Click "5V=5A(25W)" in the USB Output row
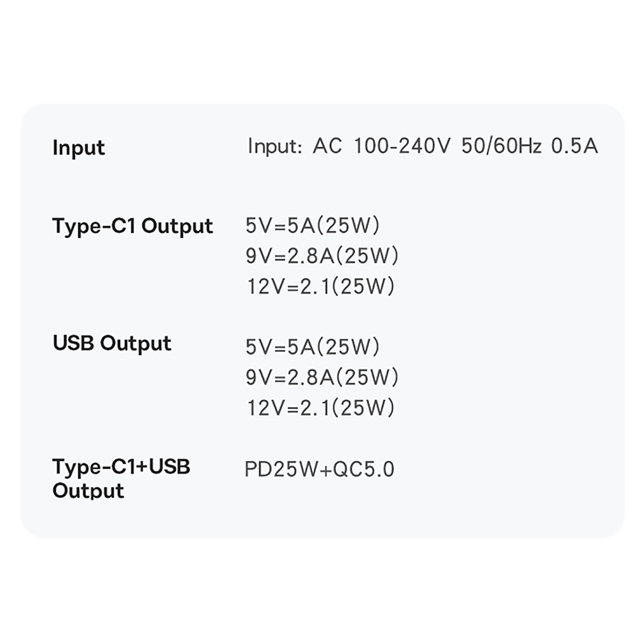644x644 pixels. (x=313, y=347)
